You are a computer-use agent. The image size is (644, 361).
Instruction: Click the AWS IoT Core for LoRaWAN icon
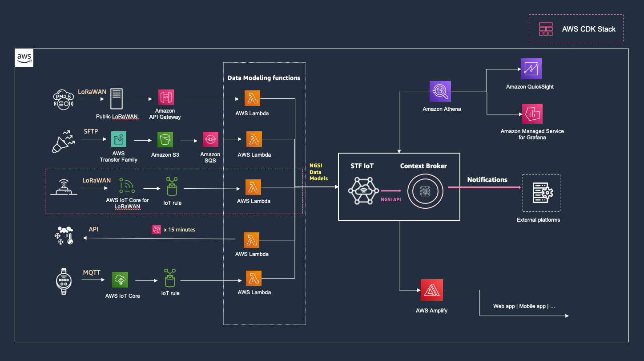point(127,186)
